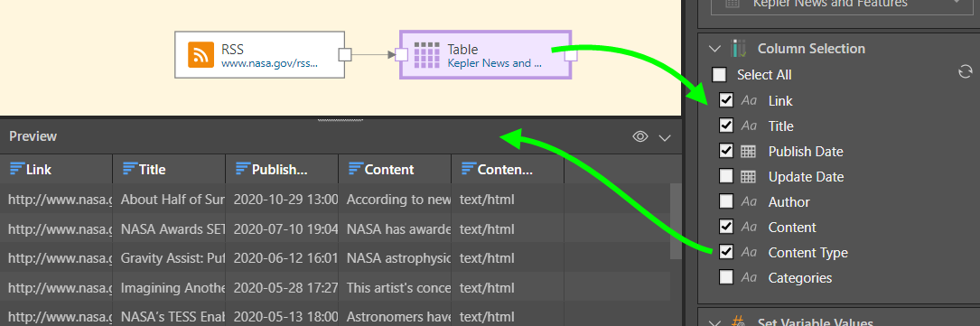Click the Table node output port

[571, 55]
